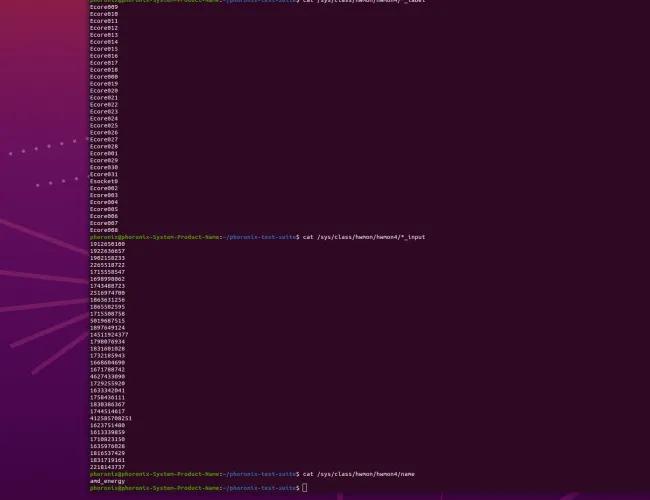Select the Ecore005 output line
Viewport: 650px width, 500px height.
coord(104,209)
